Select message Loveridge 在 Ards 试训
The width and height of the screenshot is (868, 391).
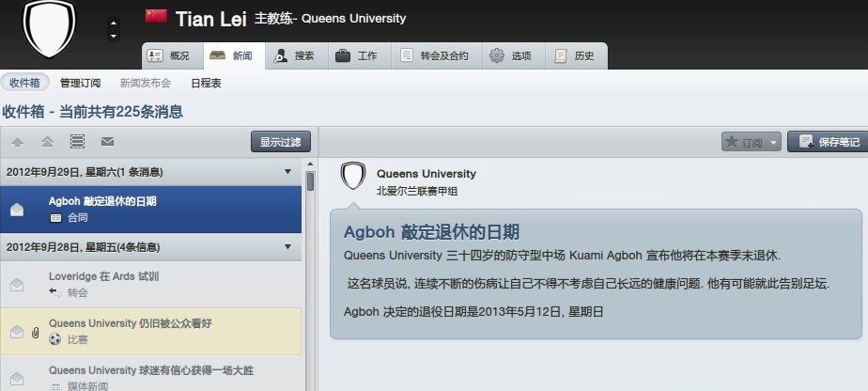pos(150,284)
